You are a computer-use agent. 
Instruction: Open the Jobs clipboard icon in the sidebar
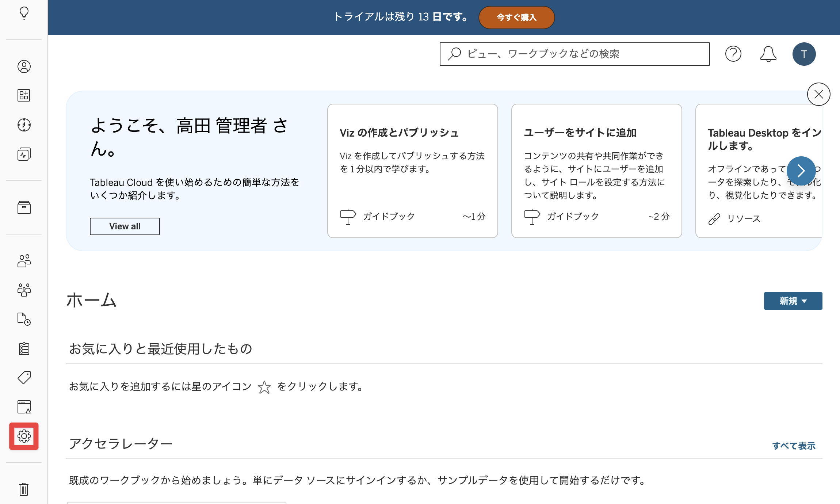24,348
